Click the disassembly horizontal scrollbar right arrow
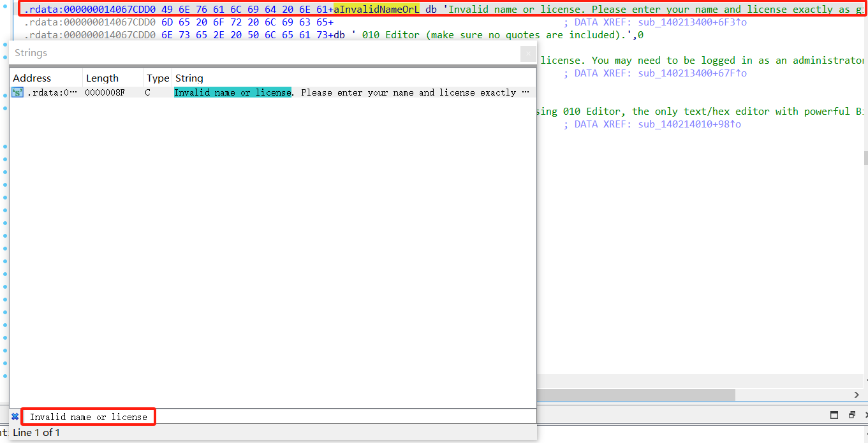Image resolution: width=868 pixels, height=443 pixels. pyautogui.click(x=857, y=395)
